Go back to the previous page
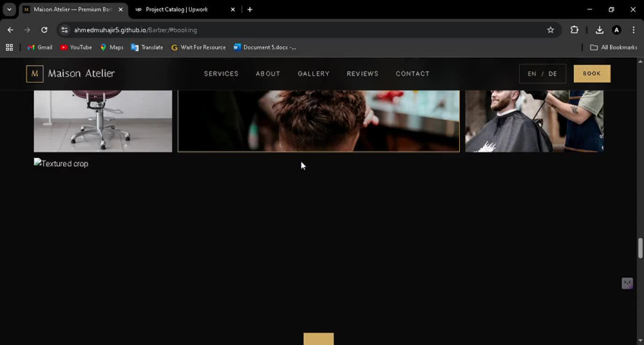Viewport: 644px width, 345px height. coord(11,30)
